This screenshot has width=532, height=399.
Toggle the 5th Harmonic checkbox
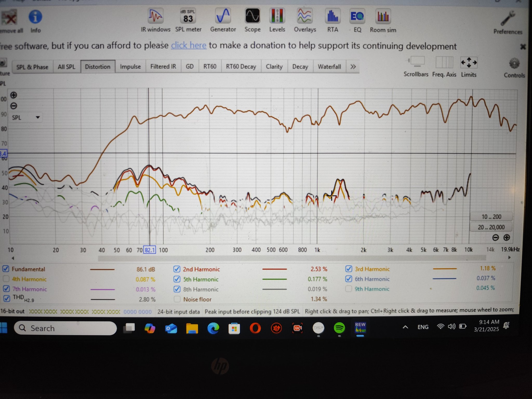tap(177, 279)
